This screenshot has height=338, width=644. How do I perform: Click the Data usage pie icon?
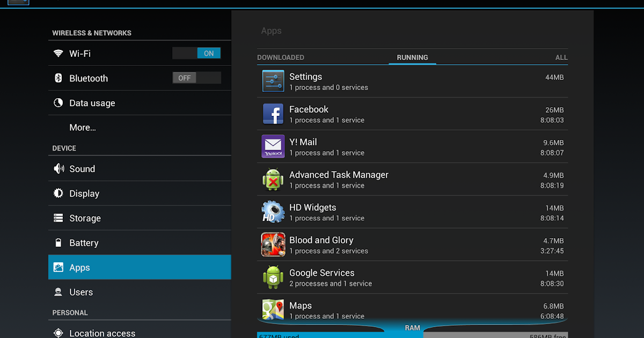58,102
